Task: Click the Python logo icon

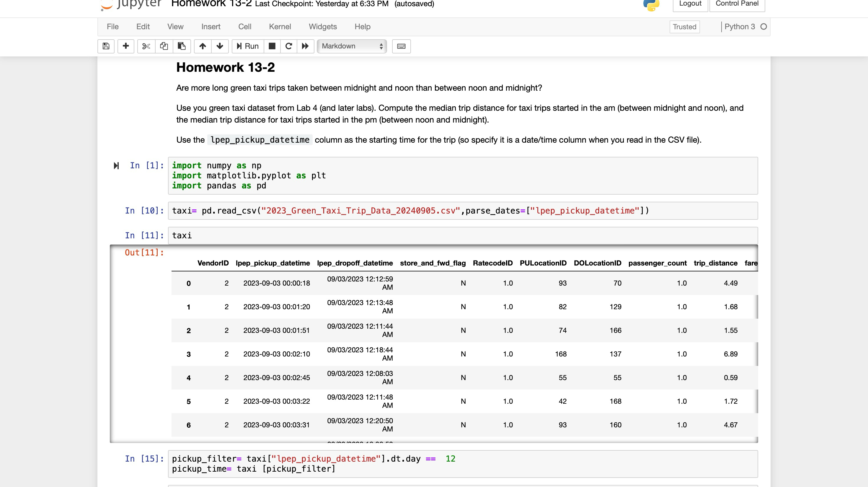Action: 651,5
